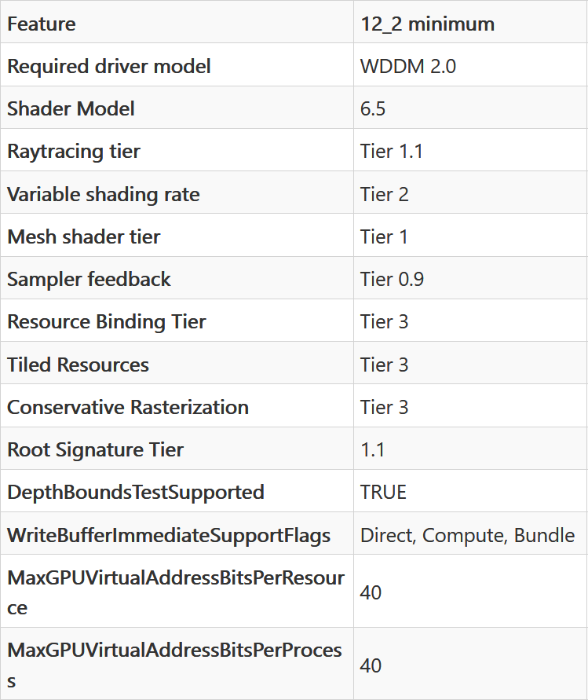Select the "Shader Model" row label
Screen dimensions: 588x700
click(71, 108)
